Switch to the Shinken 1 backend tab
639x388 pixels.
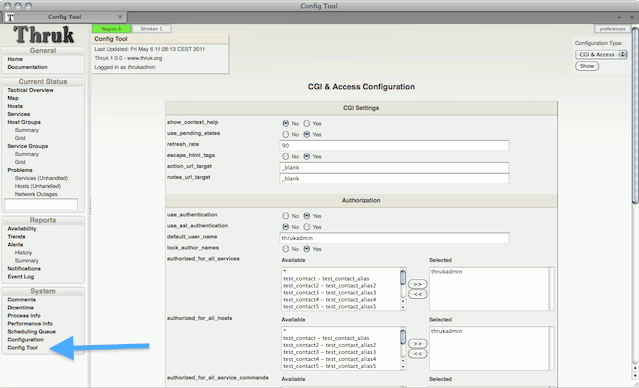coord(151,29)
